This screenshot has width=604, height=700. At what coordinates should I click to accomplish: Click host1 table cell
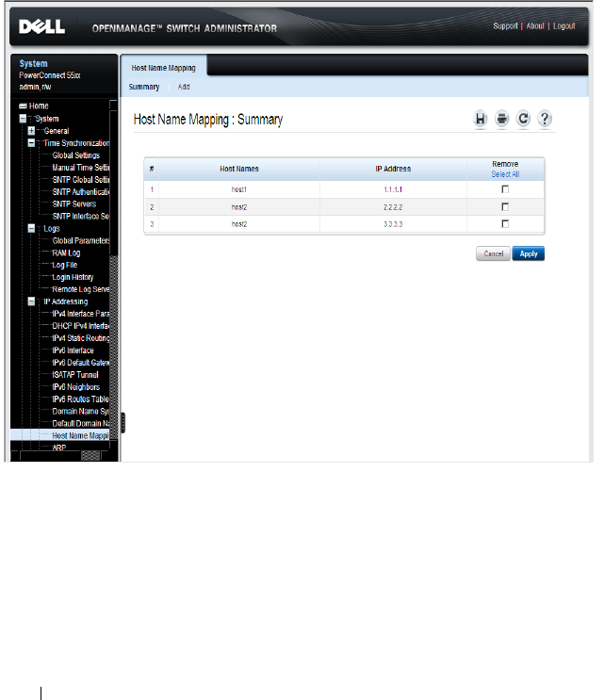click(x=238, y=189)
